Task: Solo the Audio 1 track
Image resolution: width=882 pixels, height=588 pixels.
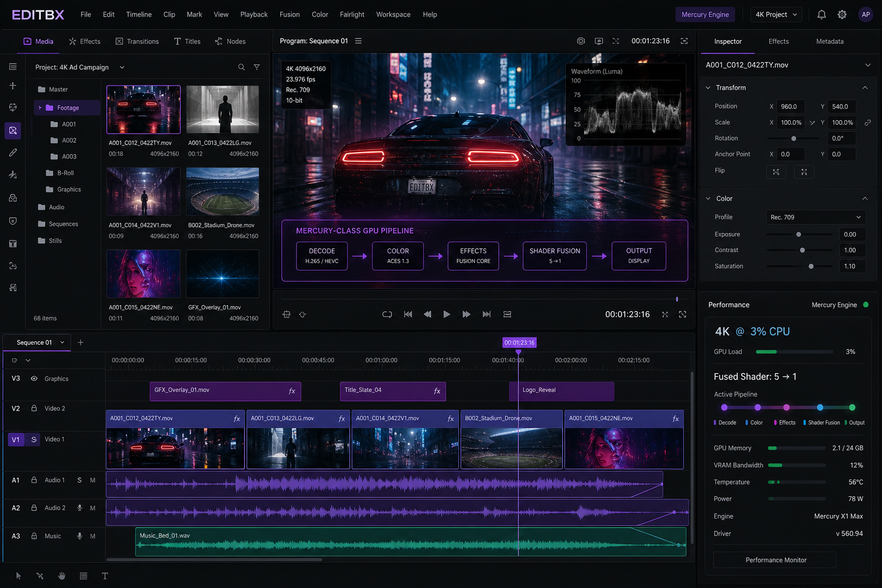Action: [79, 480]
